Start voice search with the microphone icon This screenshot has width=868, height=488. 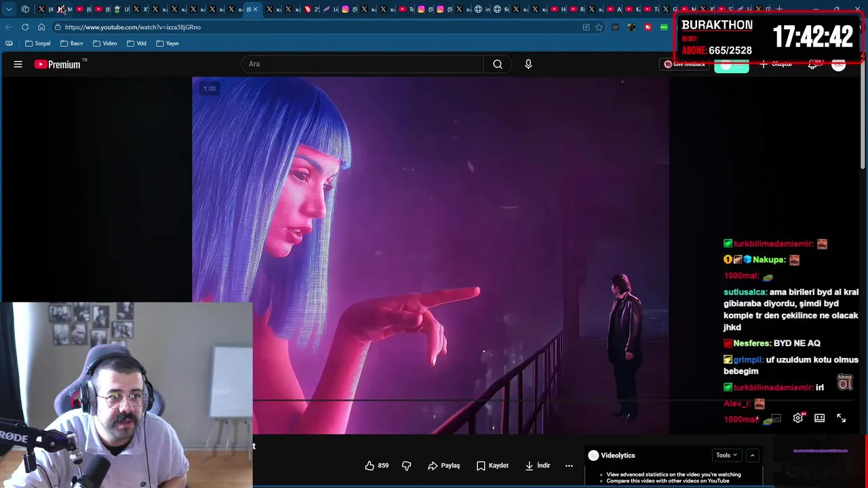[x=528, y=64]
